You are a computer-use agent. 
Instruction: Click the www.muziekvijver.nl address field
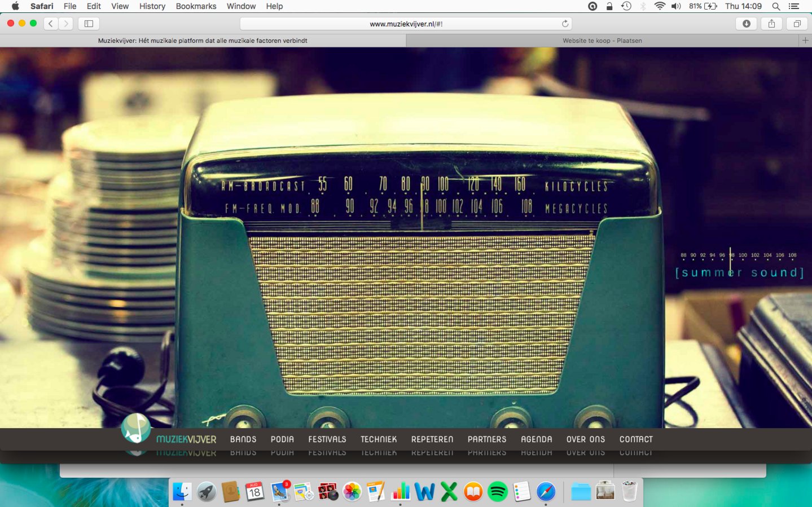[x=406, y=24]
